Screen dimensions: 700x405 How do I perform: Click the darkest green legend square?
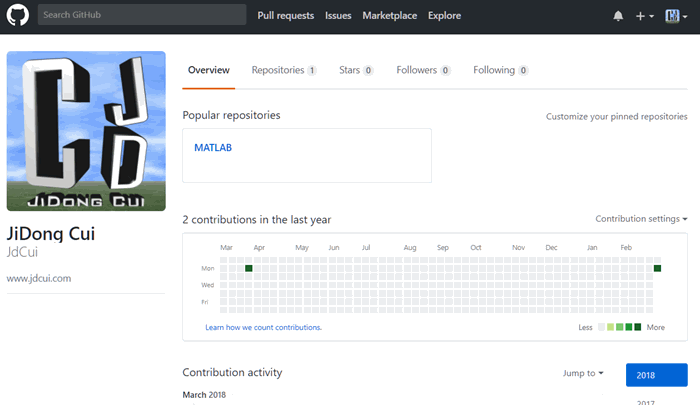pos(638,327)
